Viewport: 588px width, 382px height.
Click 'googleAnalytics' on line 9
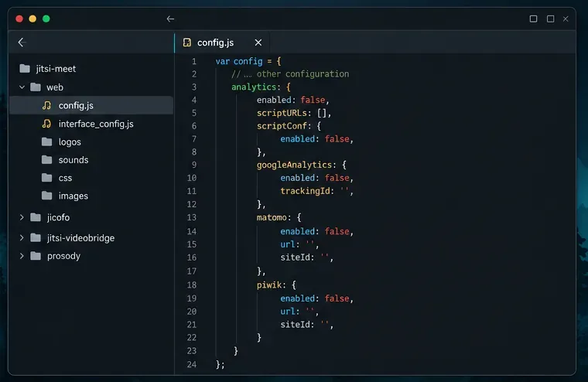tap(294, 165)
